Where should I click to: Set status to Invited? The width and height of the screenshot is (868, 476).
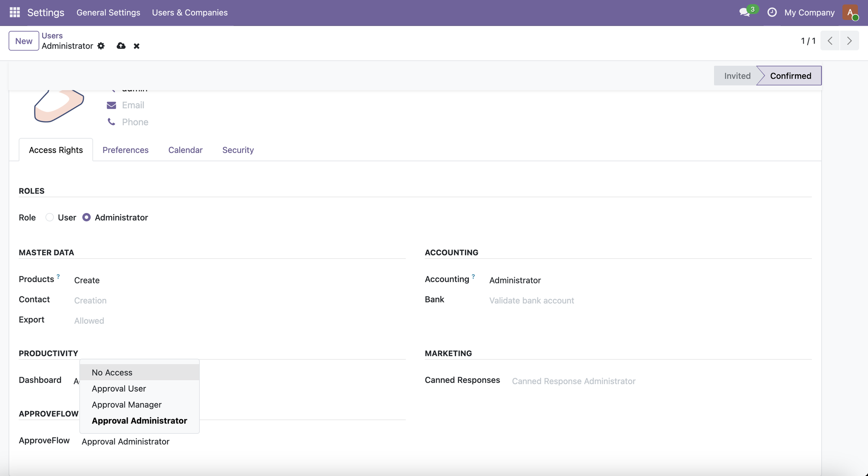737,75
